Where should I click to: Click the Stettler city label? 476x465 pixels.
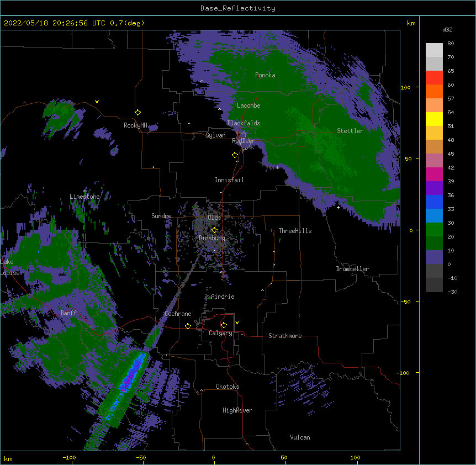click(350, 131)
